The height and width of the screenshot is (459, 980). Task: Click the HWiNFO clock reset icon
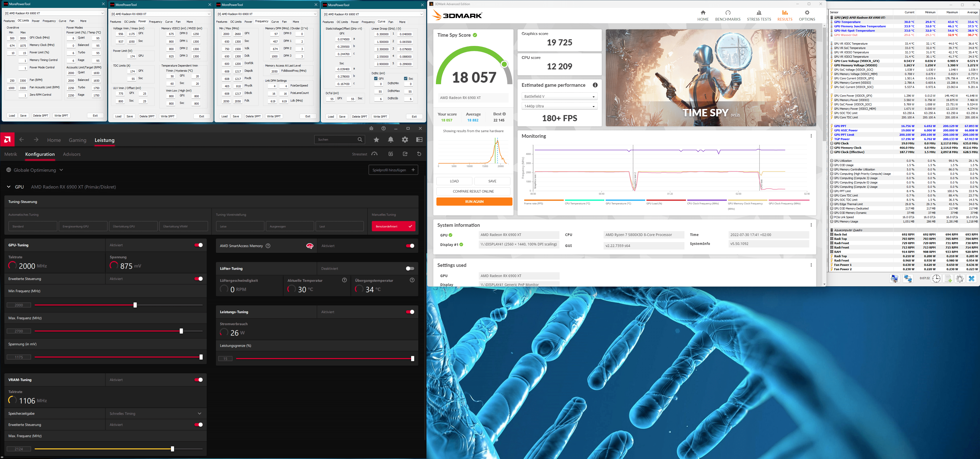click(x=936, y=279)
